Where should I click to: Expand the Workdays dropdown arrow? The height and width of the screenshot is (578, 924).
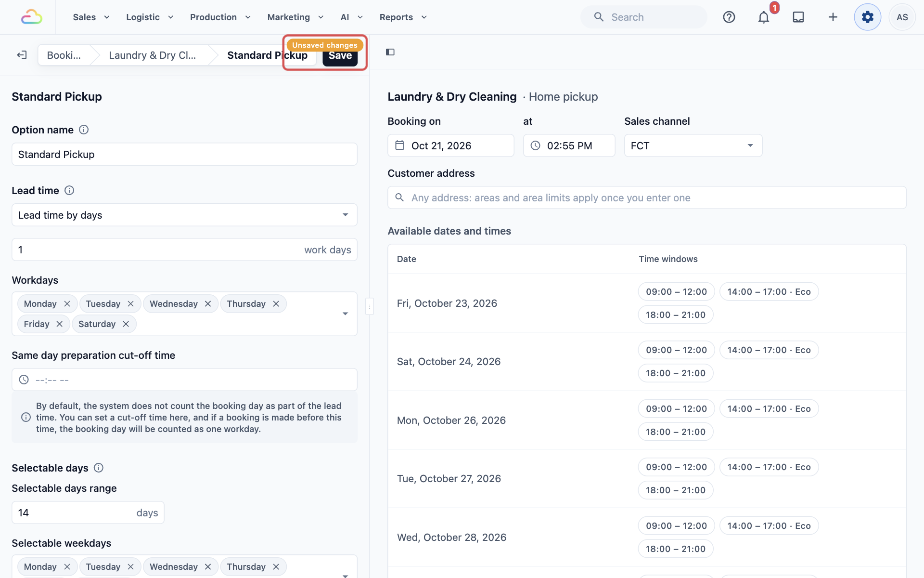pyautogui.click(x=345, y=314)
